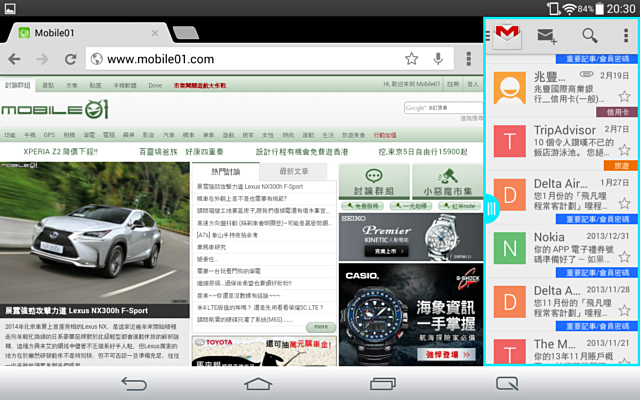Open Gmail overflow menu
The image size is (640, 400).
[626, 36]
